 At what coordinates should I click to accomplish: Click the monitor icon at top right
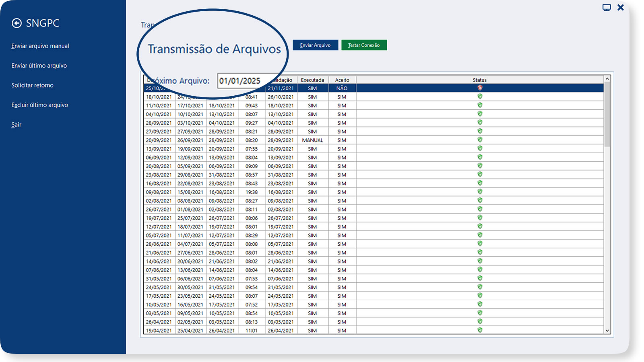[607, 8]
